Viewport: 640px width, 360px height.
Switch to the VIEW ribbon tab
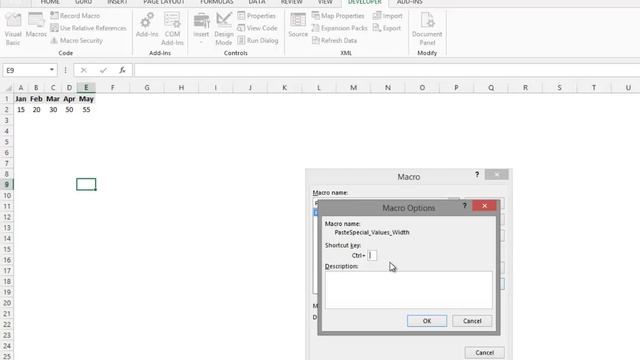pyautogui.click(x=325, y=2)
